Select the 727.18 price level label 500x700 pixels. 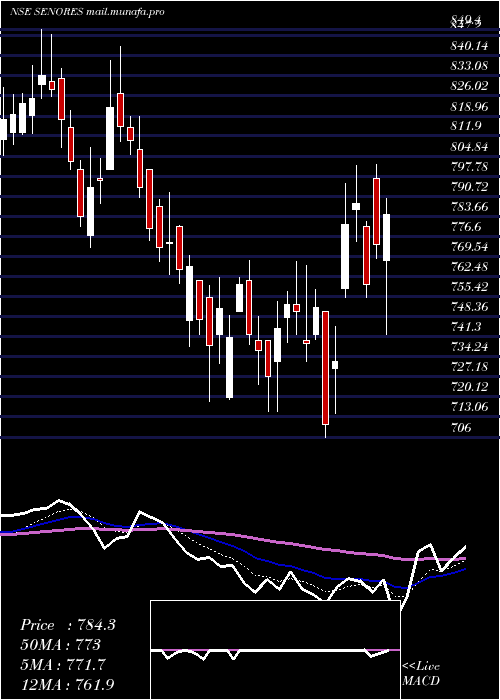pyautogui.click(x=469, y=367)
